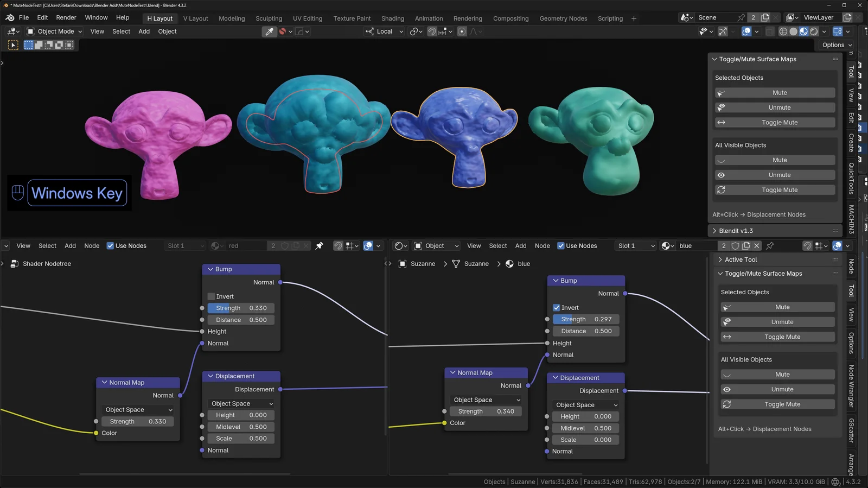This screenshot has height=488, width=868.
Task: Select solid viewport shading
Action: click(x=793, y=31)
